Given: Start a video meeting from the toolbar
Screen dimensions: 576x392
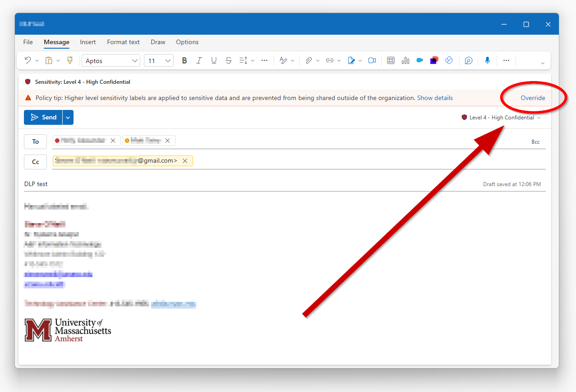Looking at the screenshot, I should click(x=372, y=60).
